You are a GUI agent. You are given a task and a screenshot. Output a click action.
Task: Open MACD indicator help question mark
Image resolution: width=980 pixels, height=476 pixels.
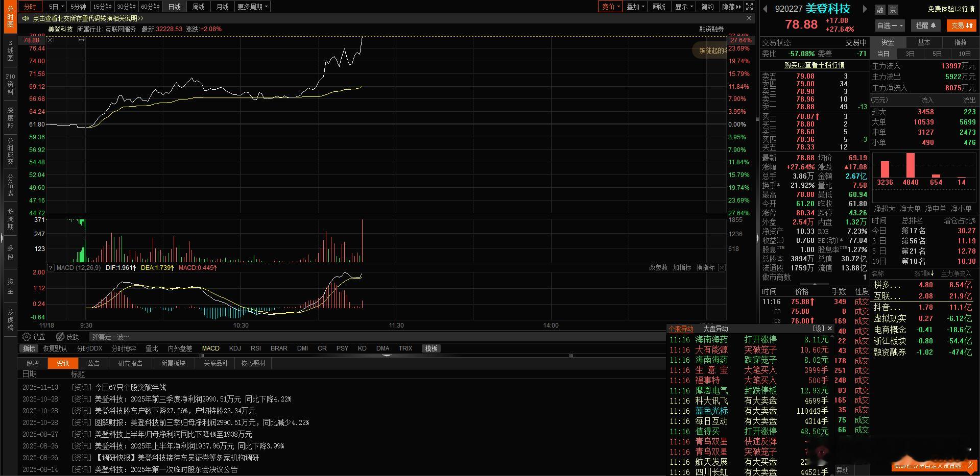51,267
